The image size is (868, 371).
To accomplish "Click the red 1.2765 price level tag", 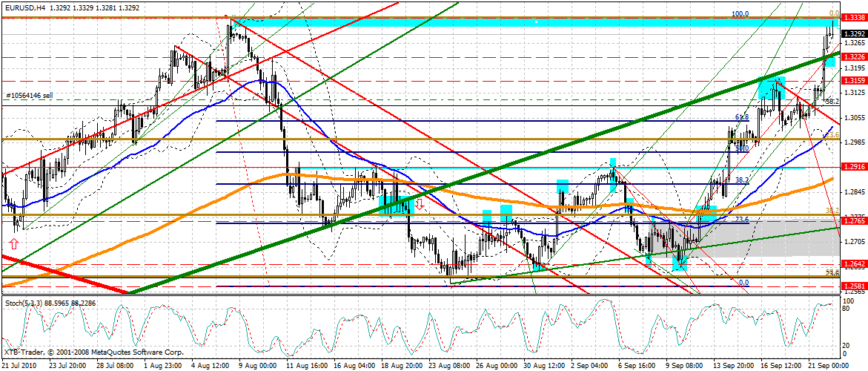I will click(853, 222).
